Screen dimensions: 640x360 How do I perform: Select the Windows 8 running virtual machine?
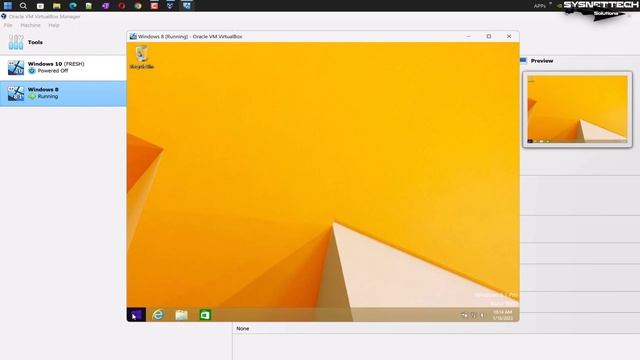(x=63, y=93)
